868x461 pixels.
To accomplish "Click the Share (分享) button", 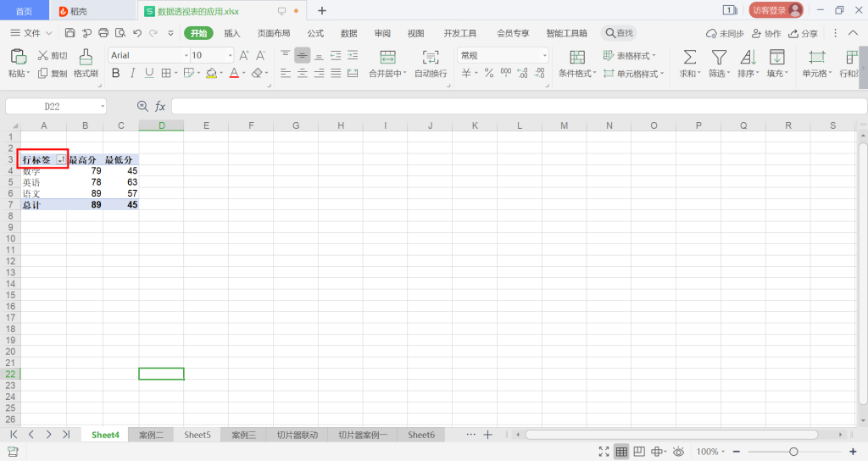I will pyautogui.click(x=803, y=33).
